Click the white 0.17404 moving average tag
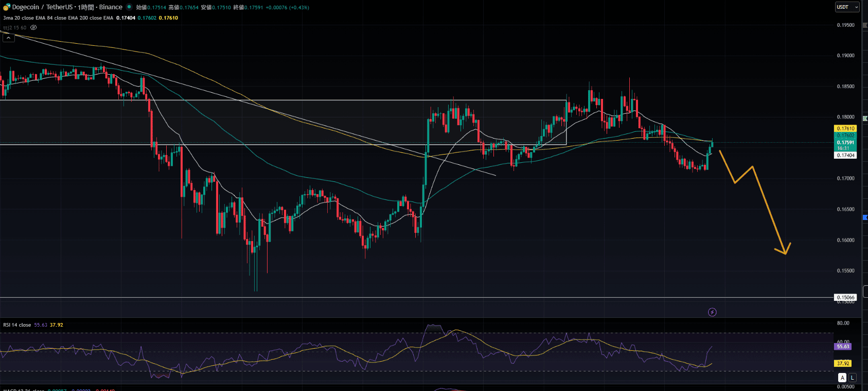This screenshot has height=391, width=868. [x=845, y=155]
